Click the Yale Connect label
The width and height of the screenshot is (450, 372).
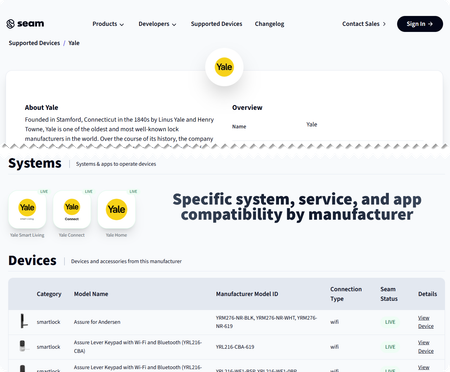(x=72, y=235)
